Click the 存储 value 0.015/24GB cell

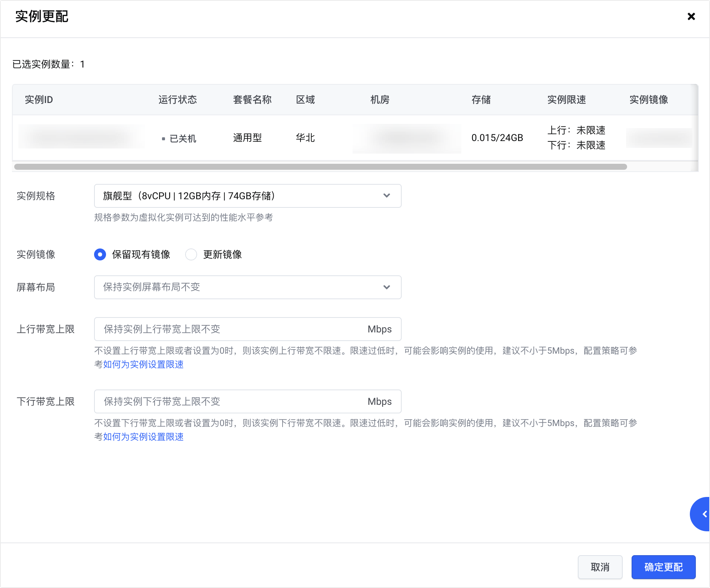click(x=497, y=138)
